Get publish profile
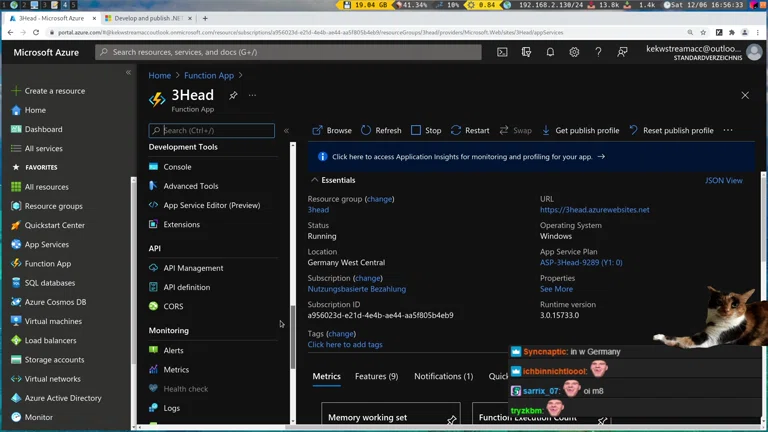Image resolution: width=768 pixels, height=432 pixels. [580, 130]
